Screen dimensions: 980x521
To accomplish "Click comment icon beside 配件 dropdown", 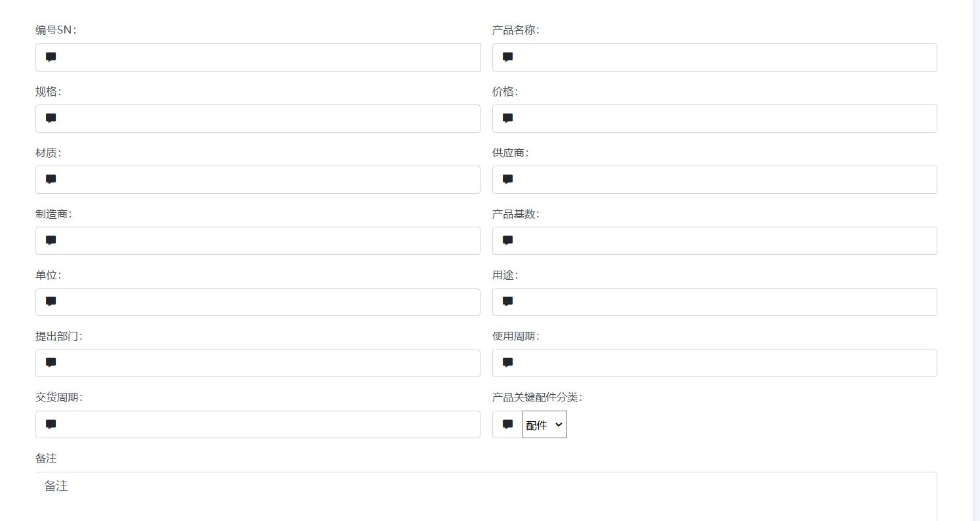I will click(x=507, y=424).
